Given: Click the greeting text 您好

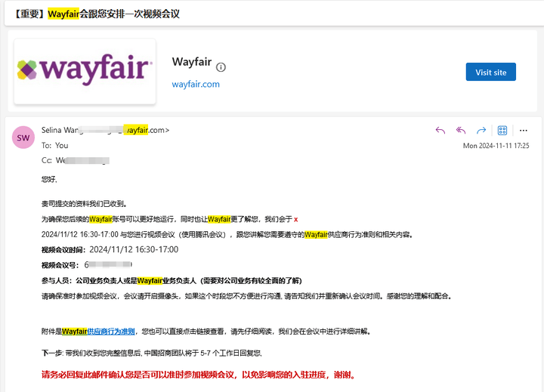Looking at the screenshot, I should point(49,179).
